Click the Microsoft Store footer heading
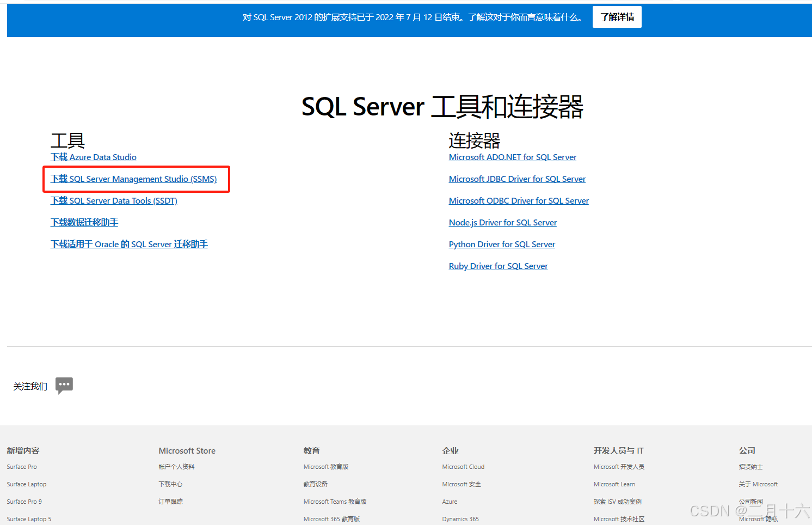This screenshot has width=812, height=525. [x=187, y=450]
